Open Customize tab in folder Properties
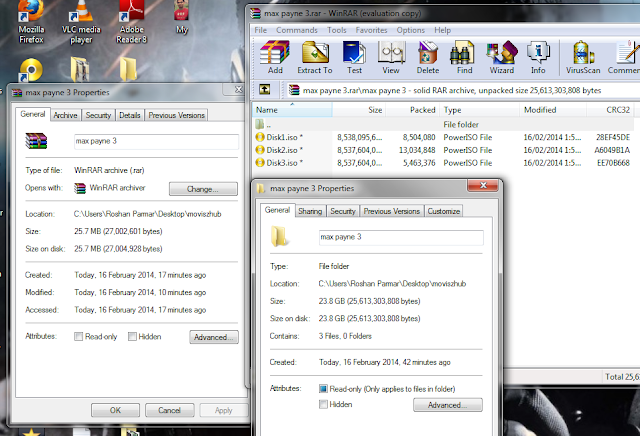The width and height of the screenshot is (640, 436). pyautogui.click(x=444, y=211)
